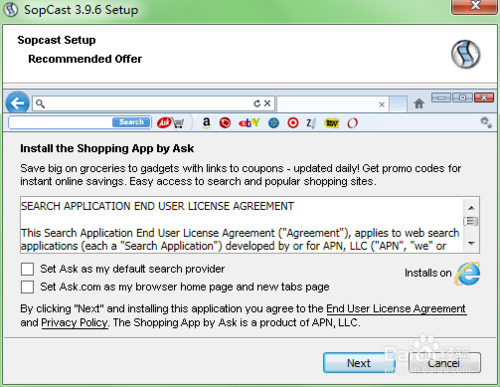
Task: Click the SopCast logo in header
Action: [x=466, y=54]
